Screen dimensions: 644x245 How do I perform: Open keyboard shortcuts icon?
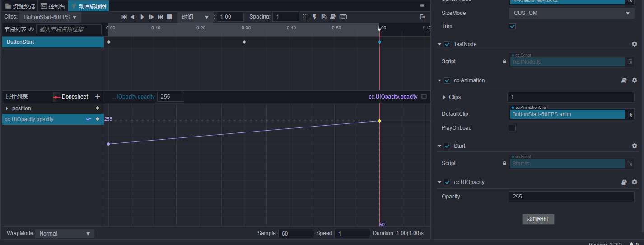tap(343, 17)
